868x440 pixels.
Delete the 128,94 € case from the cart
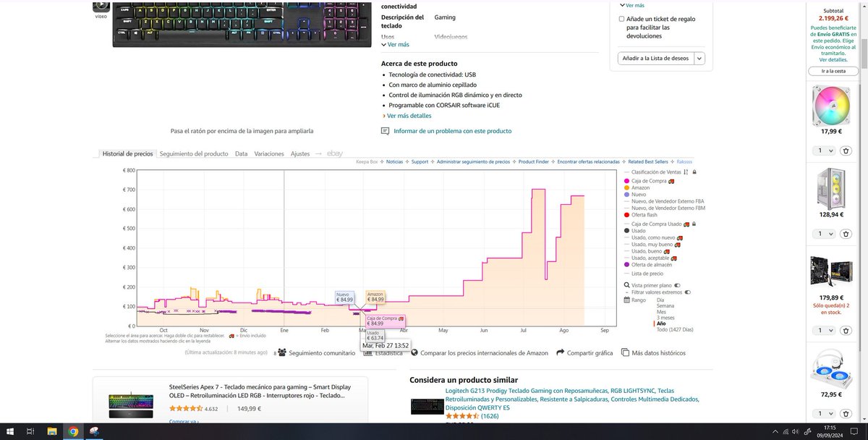point(846,234)
